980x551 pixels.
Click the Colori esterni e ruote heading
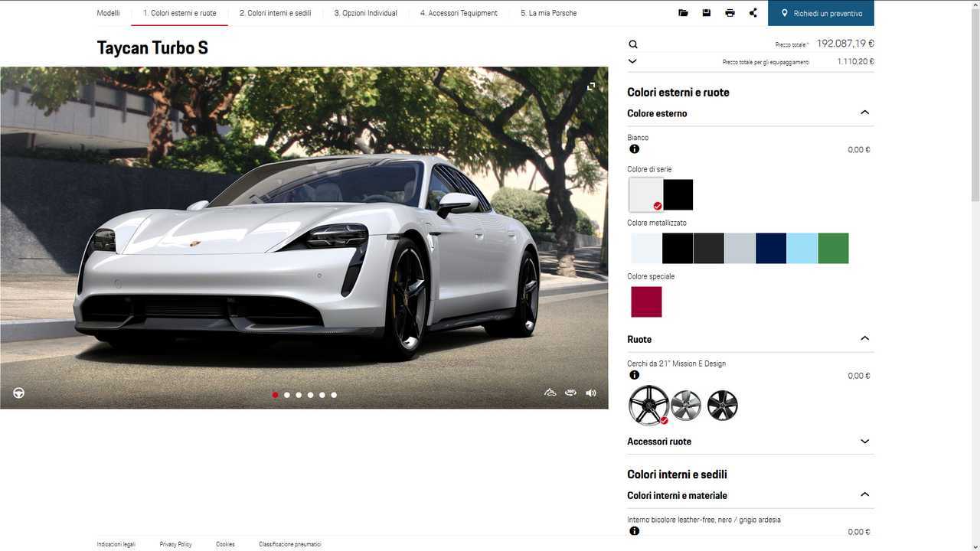[678, 92]
